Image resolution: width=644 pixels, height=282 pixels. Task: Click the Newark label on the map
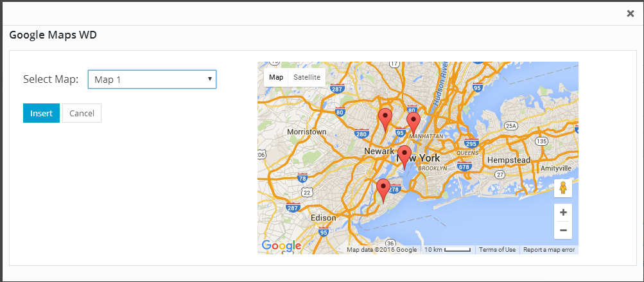coord(379,151)
